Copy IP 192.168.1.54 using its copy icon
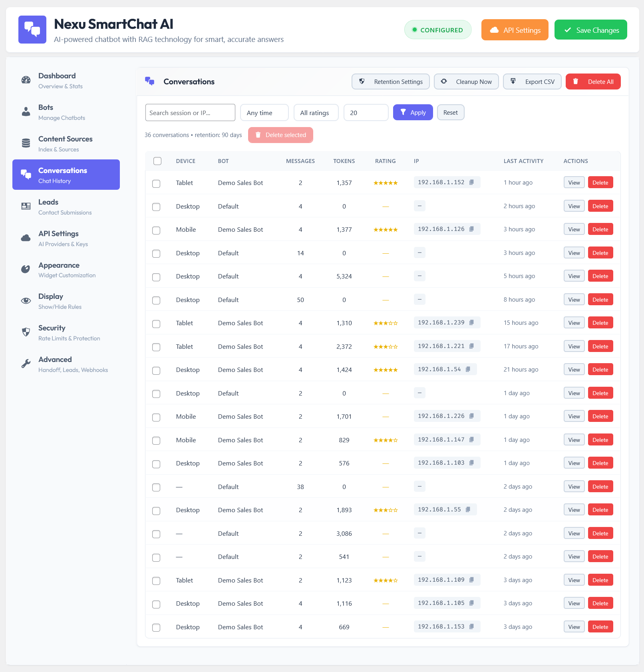The width and height of the screenshot is (644, 672). 468,369
